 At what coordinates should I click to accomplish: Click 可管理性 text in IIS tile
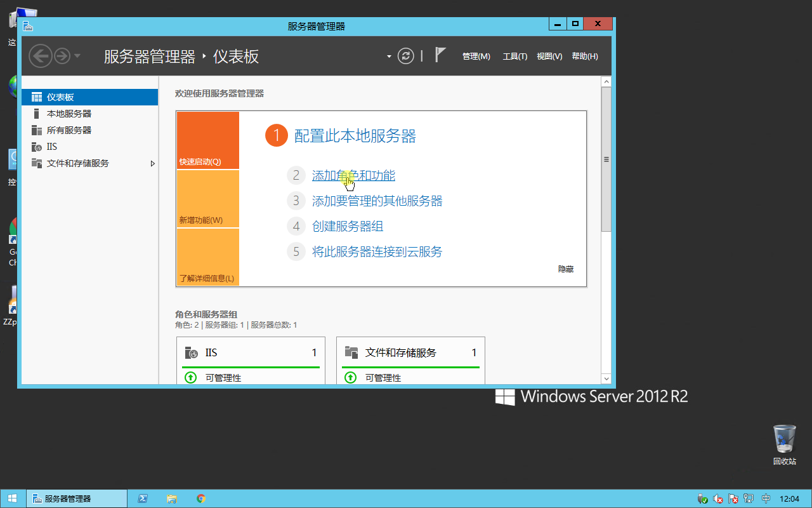tap(223, 378)
